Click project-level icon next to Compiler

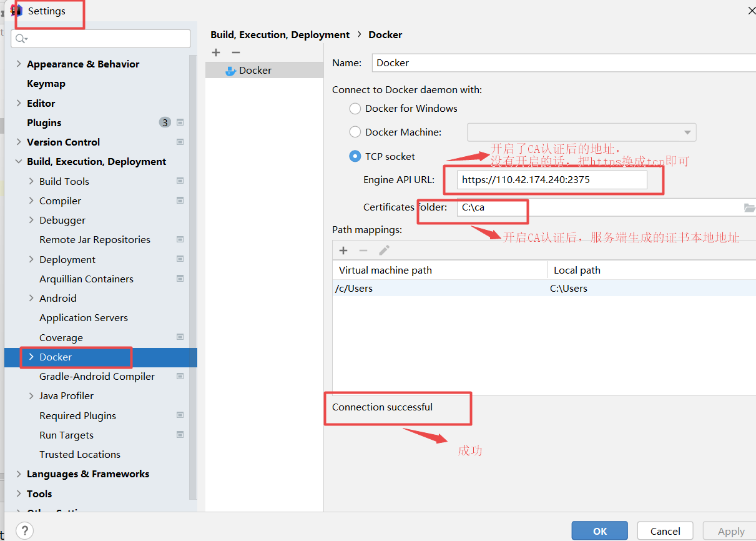[180, 201]
